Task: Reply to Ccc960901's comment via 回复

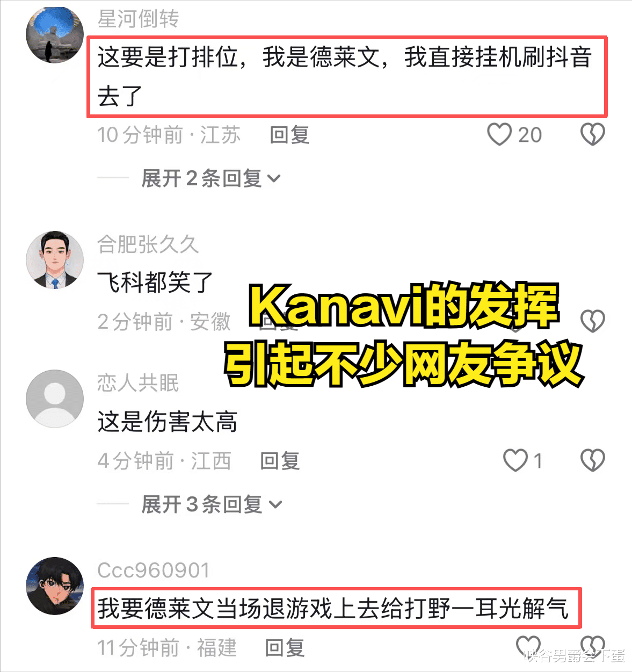Action: 285,647
